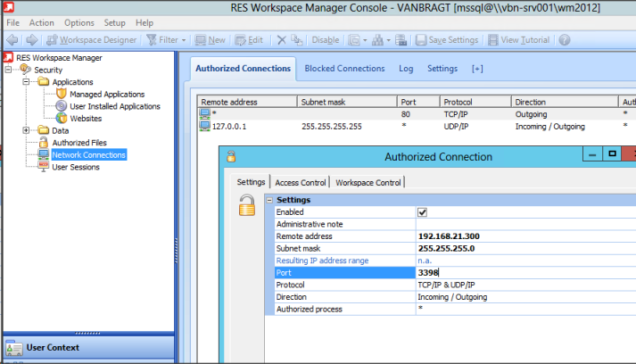Open dropdown arrow after Disable button
636x364 pixels.
click(365, 40)
